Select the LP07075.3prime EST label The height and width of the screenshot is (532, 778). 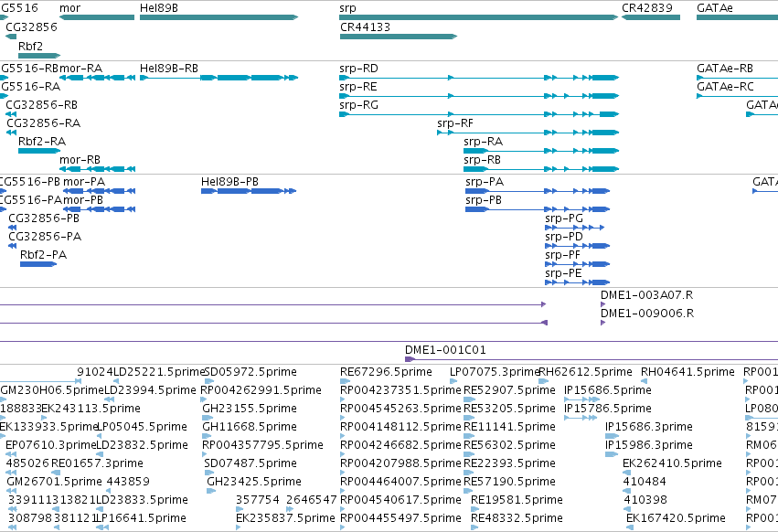coord(495,372)
